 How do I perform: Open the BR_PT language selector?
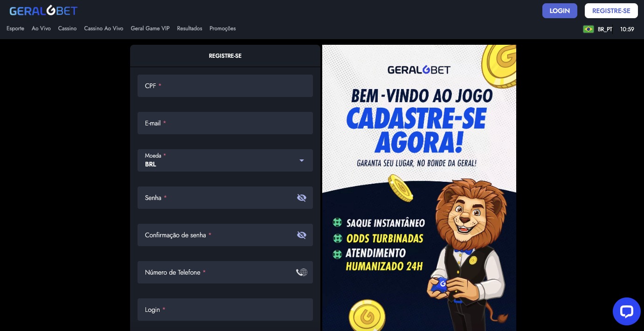[605, 29]
